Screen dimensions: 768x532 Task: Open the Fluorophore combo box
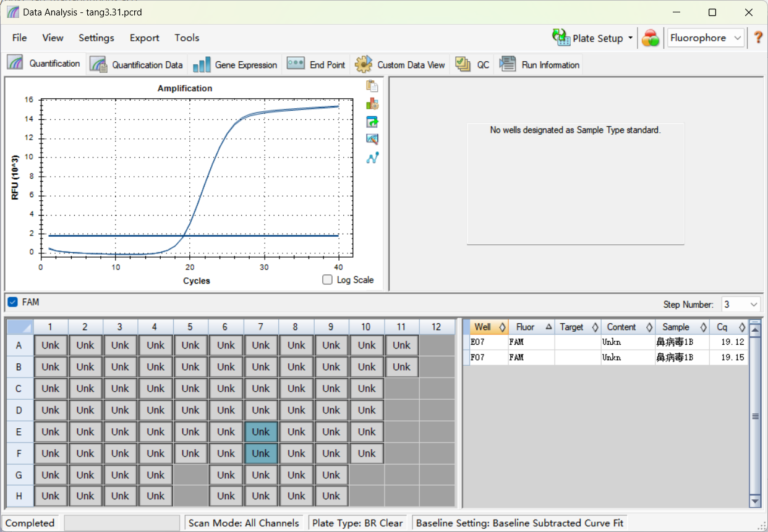[706, 38]
